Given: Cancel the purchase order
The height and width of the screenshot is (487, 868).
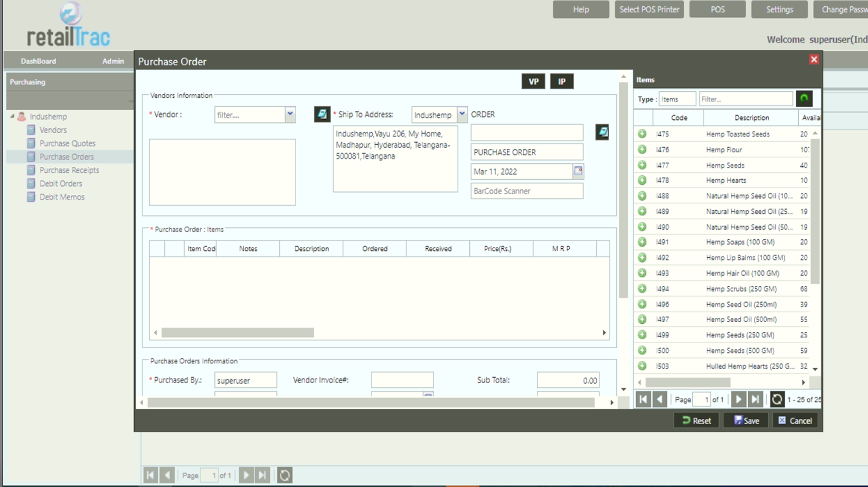Looking at the screenshot, I should click(x=795, y=420).
